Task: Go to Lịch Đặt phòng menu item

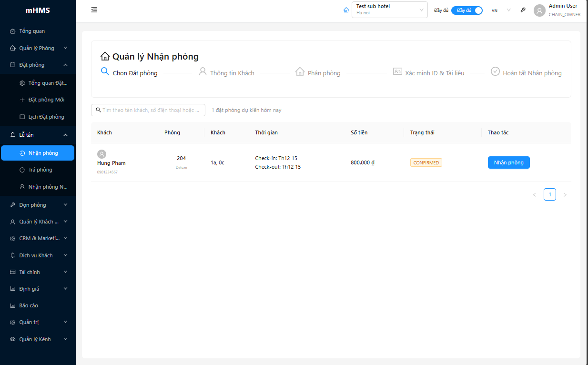Action: [46, 117]
